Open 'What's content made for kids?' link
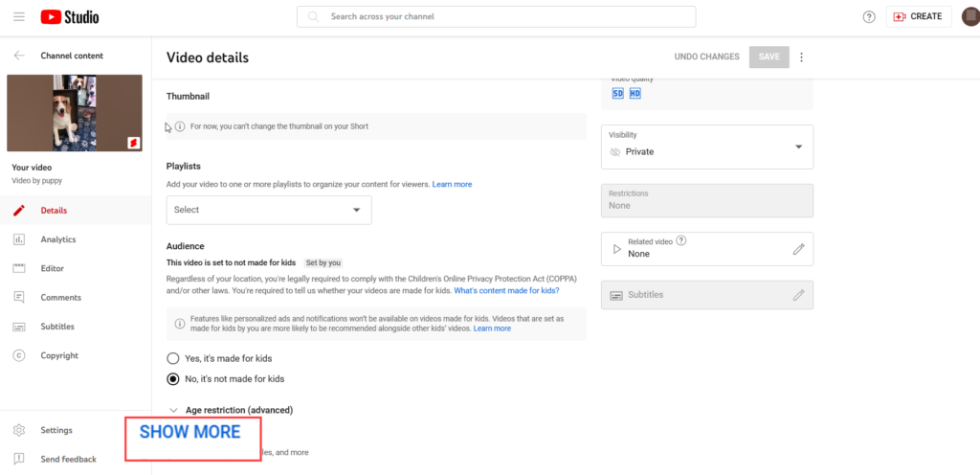The width and height of the screenshot is (980, 475). [x=506, y=291]
